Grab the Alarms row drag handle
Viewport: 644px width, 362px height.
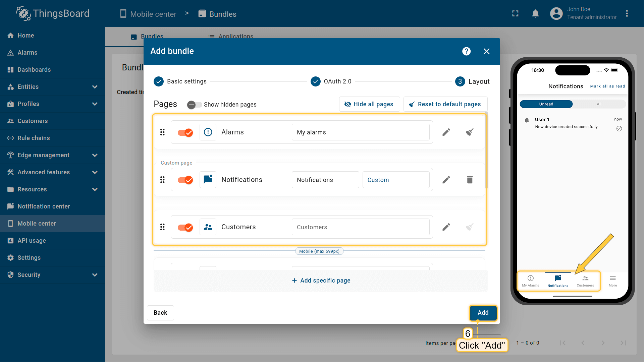coord(162,132)
